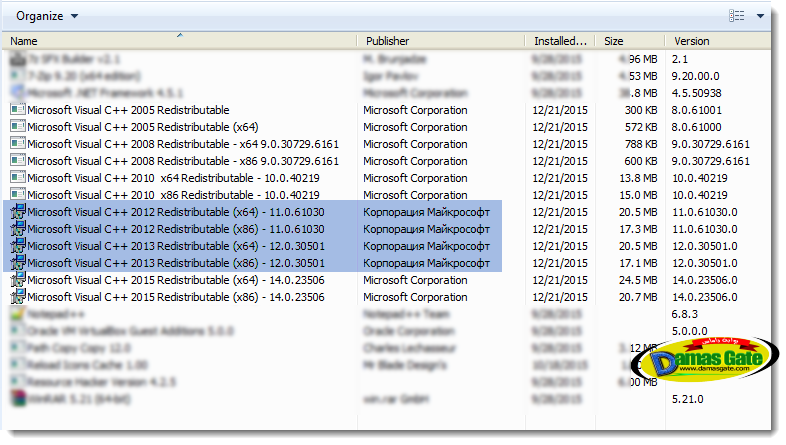Select Visual C++ 2008 Redistributable x86 9.0.30729.6161
786x445 pixels.
click(x=183, y=161)
